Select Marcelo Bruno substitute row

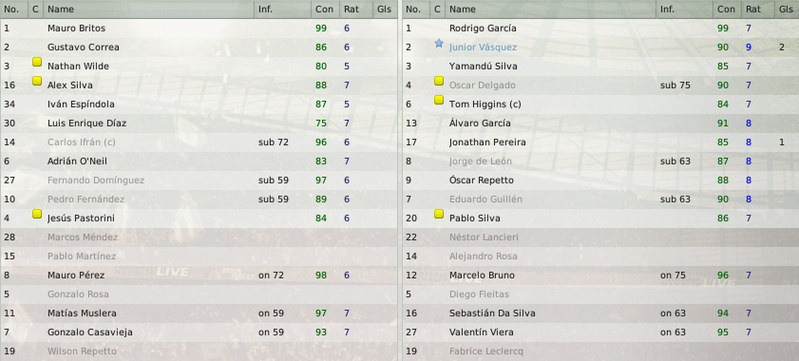tap(601, 275)
